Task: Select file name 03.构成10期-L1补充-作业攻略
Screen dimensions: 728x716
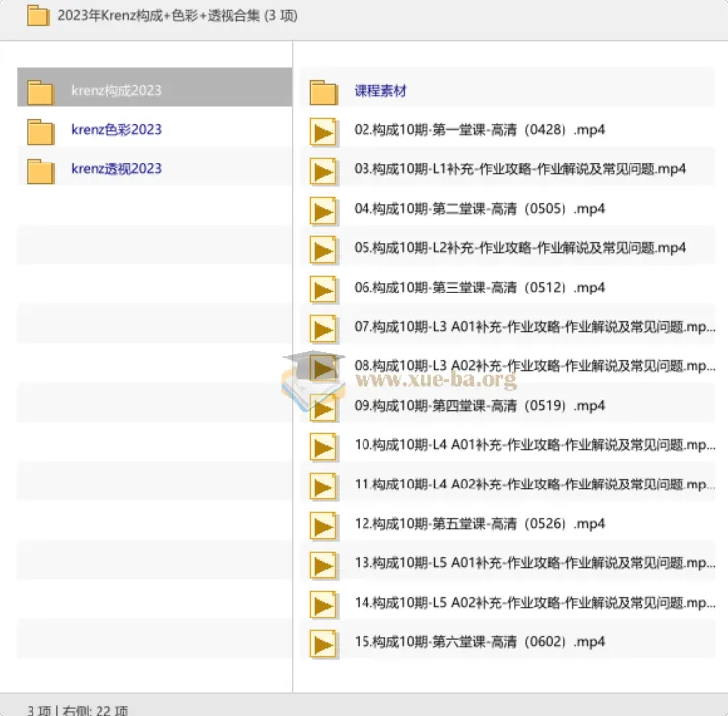Action: (519, 169)
